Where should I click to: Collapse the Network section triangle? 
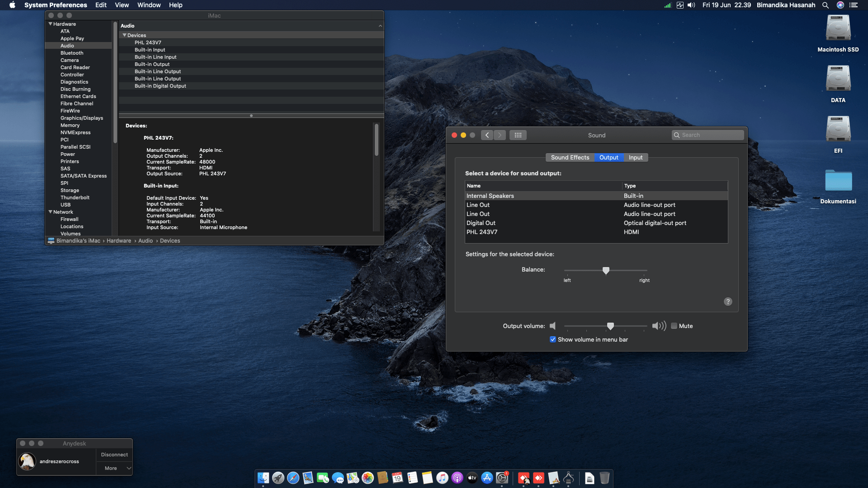tap(50, 212)
